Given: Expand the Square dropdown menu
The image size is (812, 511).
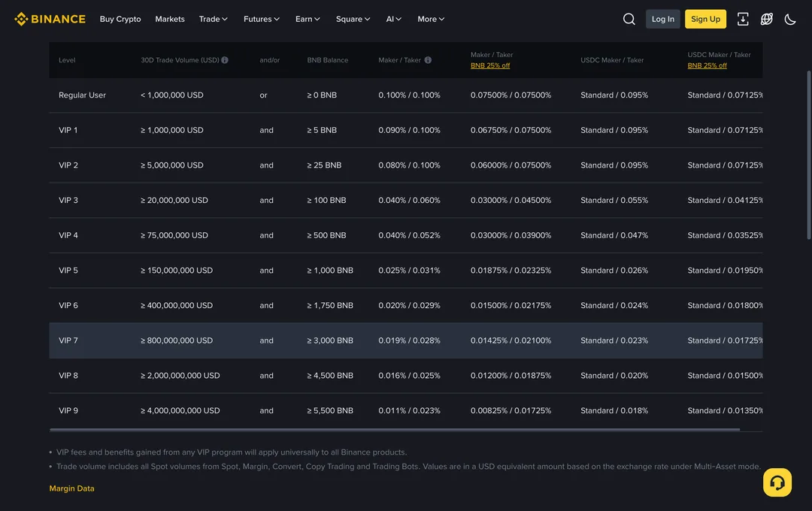Looking at the screenshot, I should pyautogui.click(x=353, y=19).
